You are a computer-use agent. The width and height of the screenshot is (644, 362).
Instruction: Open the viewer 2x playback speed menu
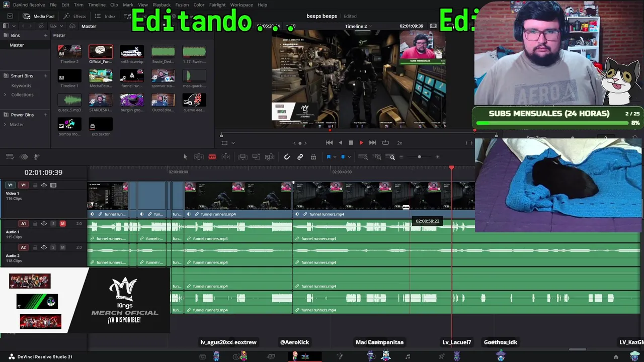pyautogui.click(x=399, y=143)
